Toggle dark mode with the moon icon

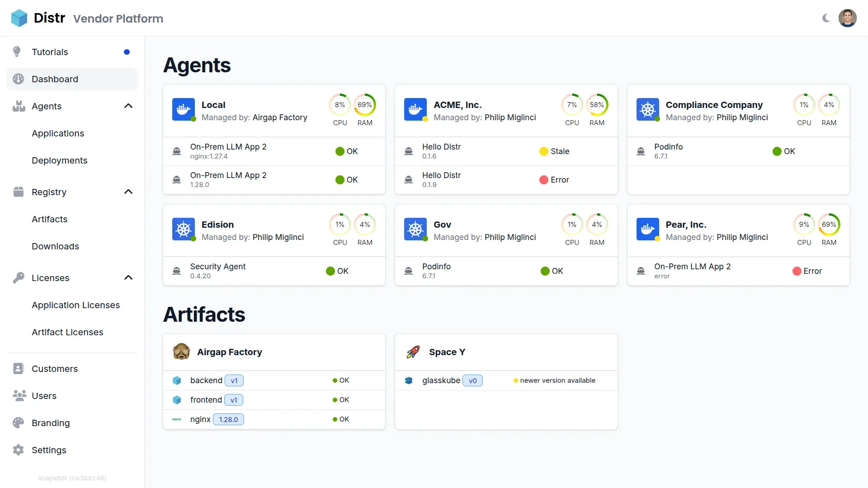coord(826,18)
